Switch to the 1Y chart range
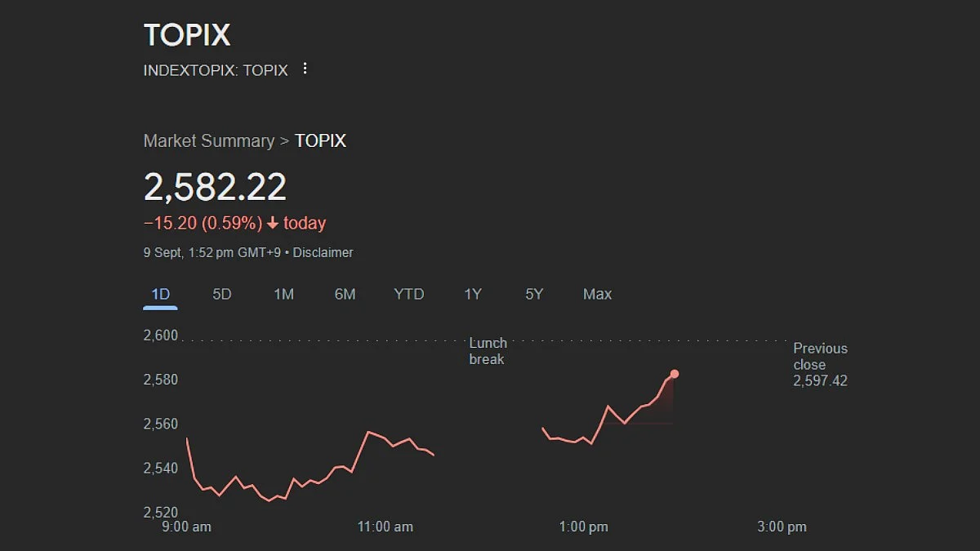This screenshot has height=551, width=980. pos(473,294)
